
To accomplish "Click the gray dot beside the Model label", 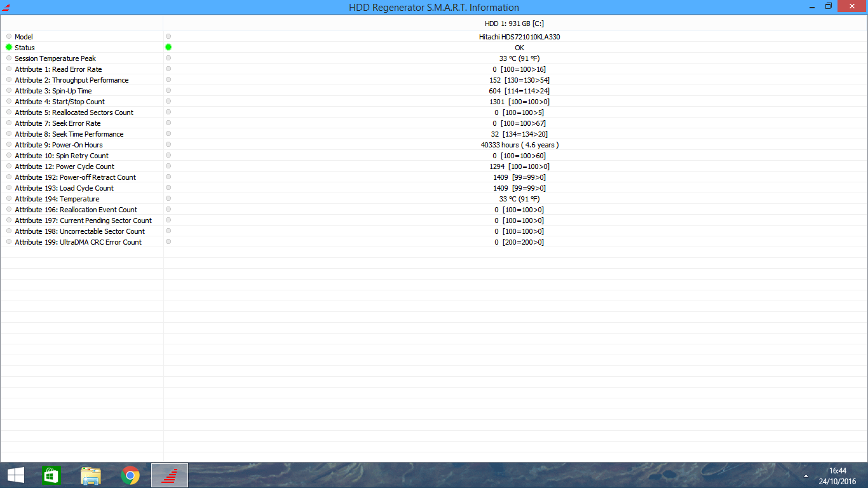I will point(9,36).
